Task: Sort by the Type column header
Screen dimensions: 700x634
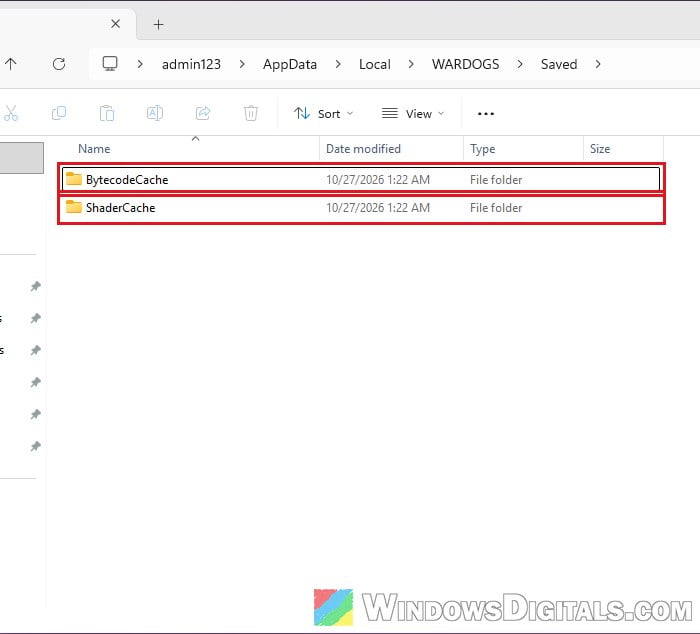Action: pyautogui.click(x=483, y=149)
